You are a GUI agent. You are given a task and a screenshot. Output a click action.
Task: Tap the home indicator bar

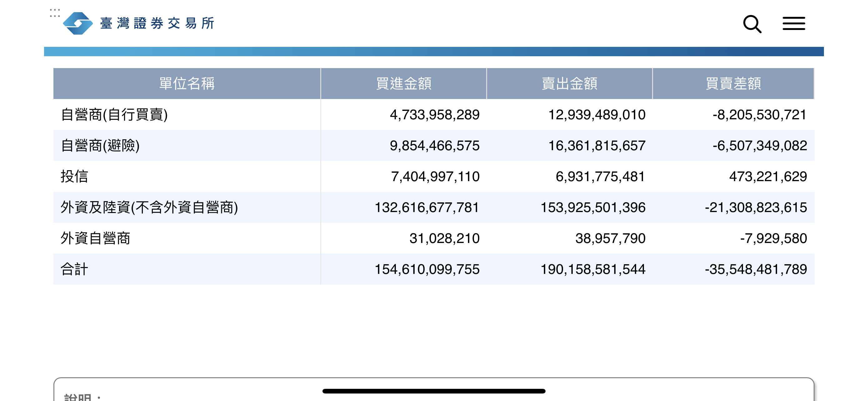434,391
